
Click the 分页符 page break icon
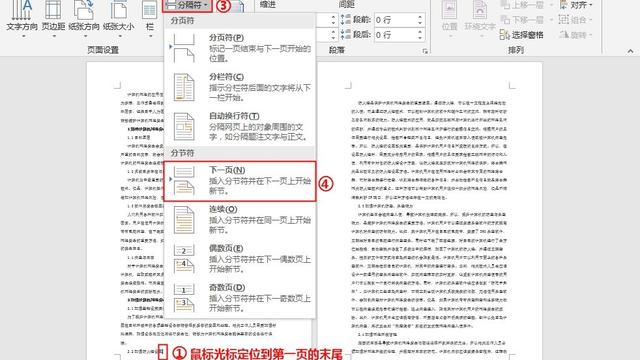click(x=184, y=48)
